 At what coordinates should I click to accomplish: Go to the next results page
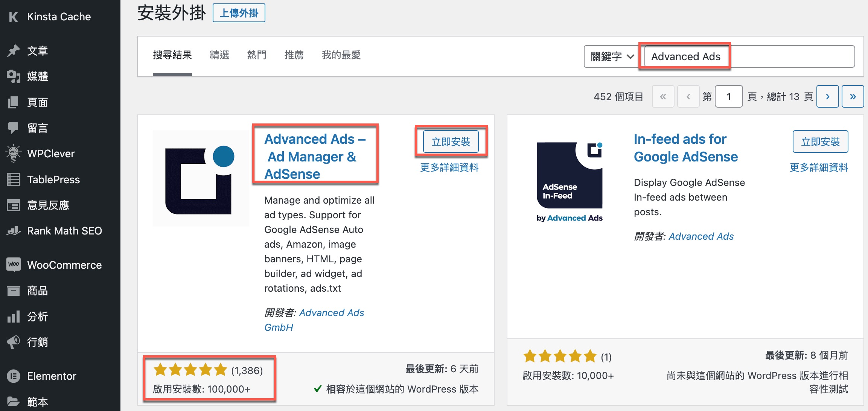coord(828,97)
